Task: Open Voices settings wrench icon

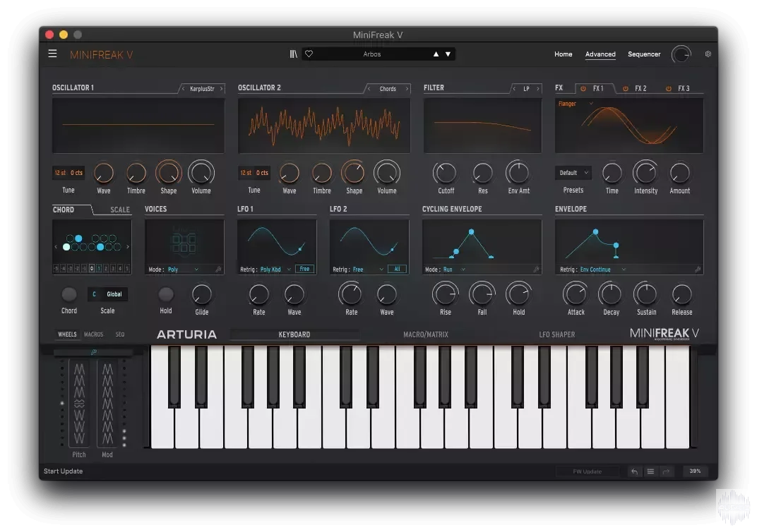Action: tap(218, 270)
